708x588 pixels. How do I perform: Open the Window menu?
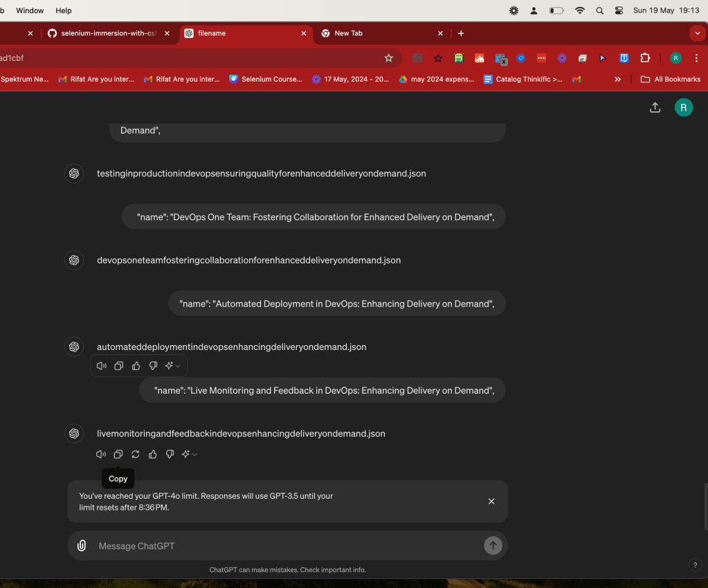[30, 10]
